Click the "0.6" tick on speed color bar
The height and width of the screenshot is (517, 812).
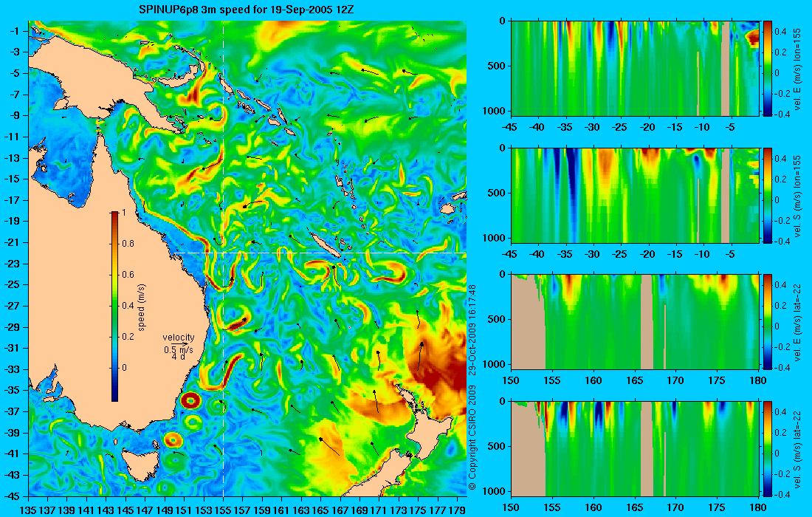tap(128, 275)
